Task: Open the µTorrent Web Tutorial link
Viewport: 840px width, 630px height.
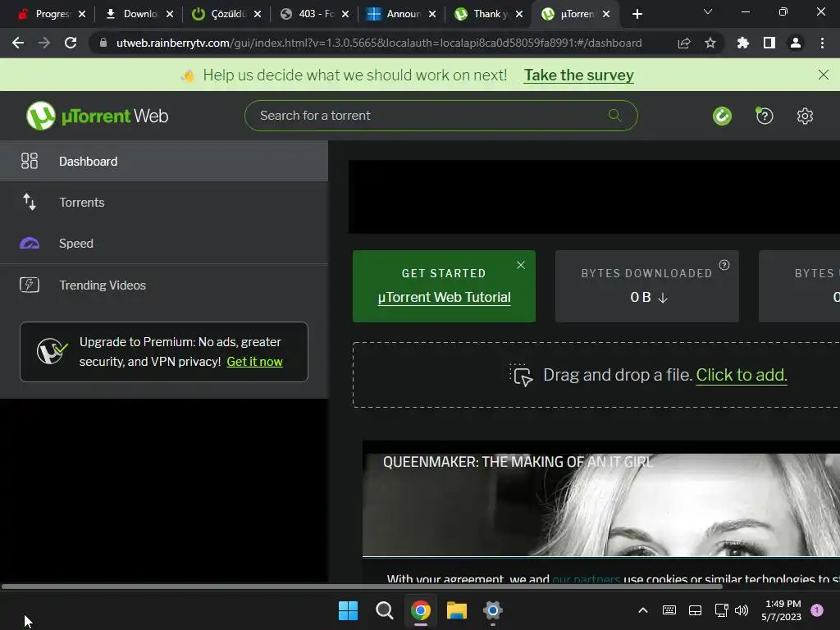Action: pyautogui.click(x=444, y=297)
